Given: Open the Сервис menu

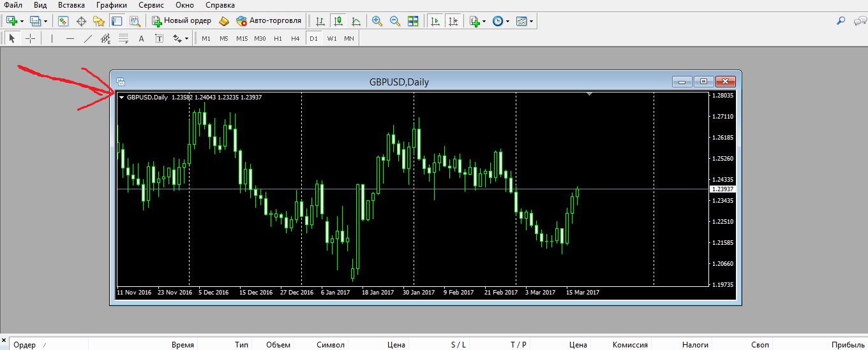Looking at the screenshot, I should 151,5.
